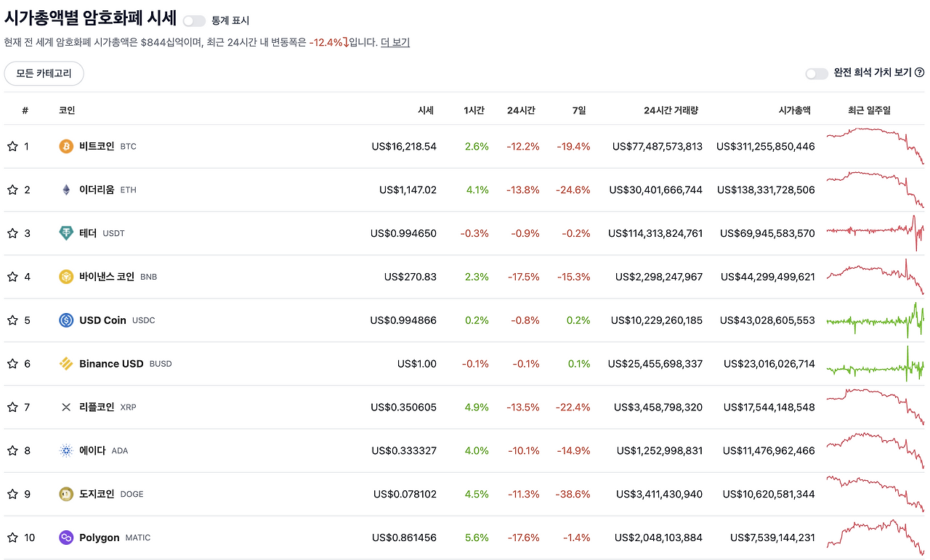Screen dimensions: 930x560
Task: Sort by 7일 change column
Action: tap(579, 110)
